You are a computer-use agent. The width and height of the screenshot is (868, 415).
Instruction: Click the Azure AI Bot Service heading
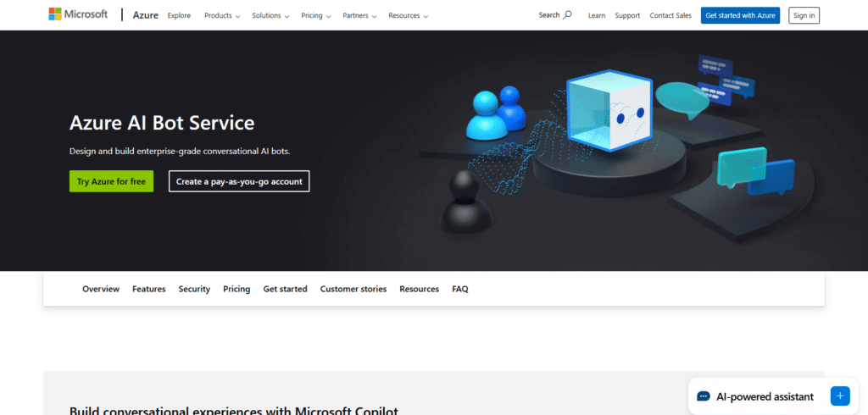[162, 123]
